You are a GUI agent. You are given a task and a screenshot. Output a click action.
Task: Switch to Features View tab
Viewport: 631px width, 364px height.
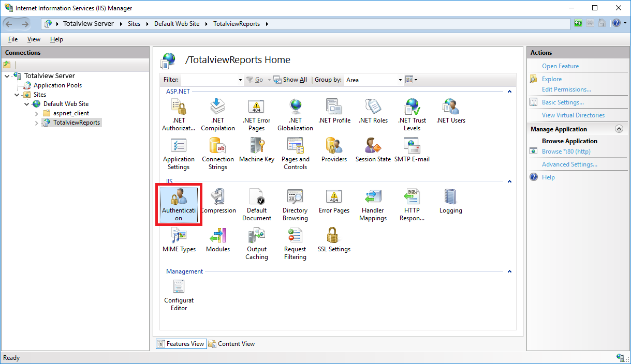[x=180, y=343]
